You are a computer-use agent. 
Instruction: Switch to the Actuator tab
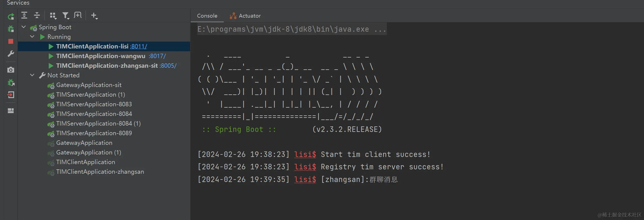coord(245,16)
